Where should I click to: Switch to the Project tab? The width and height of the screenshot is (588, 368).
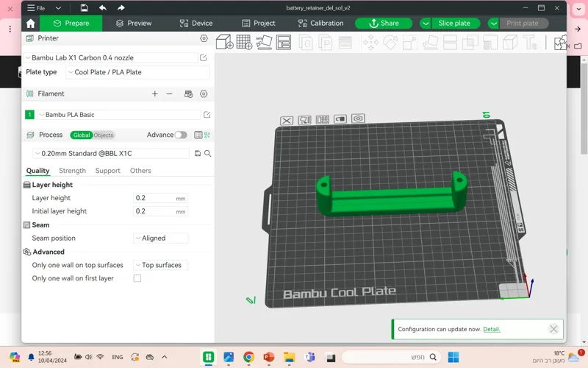[x=259, y=24]
